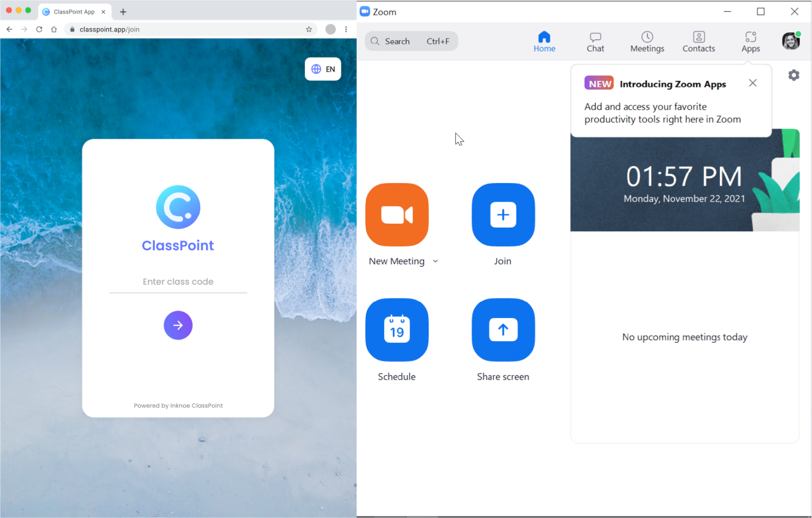
Task: Click the Enter class code field
Action: pyautogui.click(x=178, y=281)
